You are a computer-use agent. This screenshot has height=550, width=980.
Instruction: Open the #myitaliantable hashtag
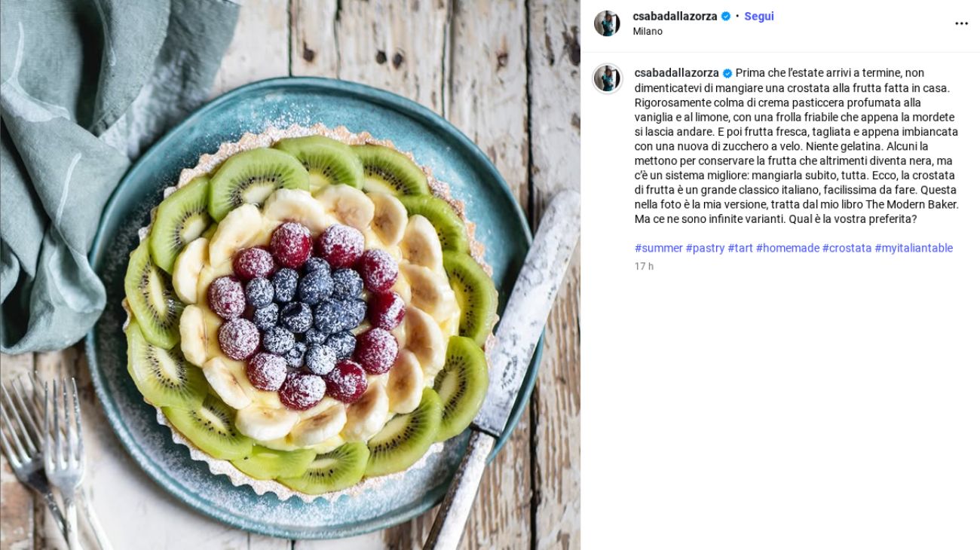point(914,248)
